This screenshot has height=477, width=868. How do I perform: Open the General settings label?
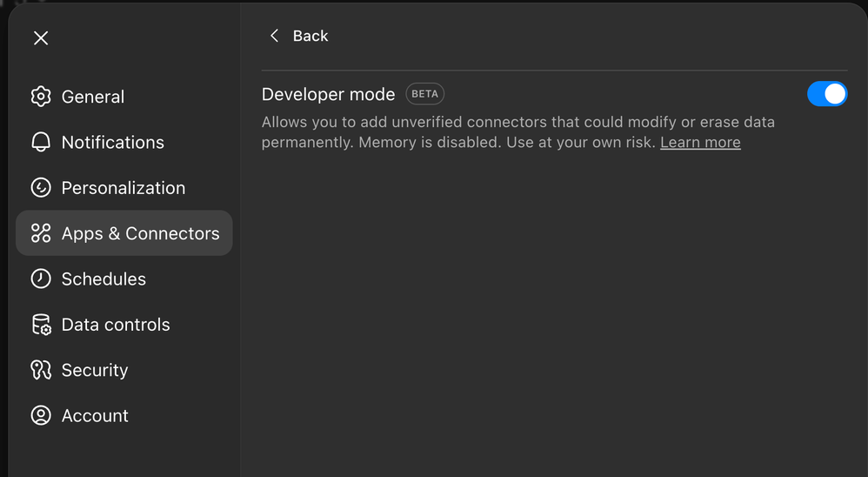pos(93,97)
